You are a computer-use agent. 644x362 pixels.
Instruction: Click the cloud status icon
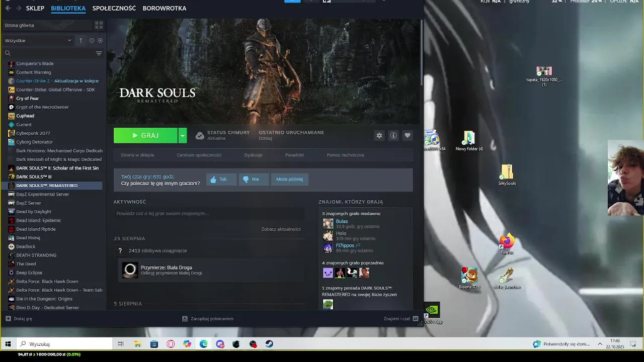click(200, 136)
